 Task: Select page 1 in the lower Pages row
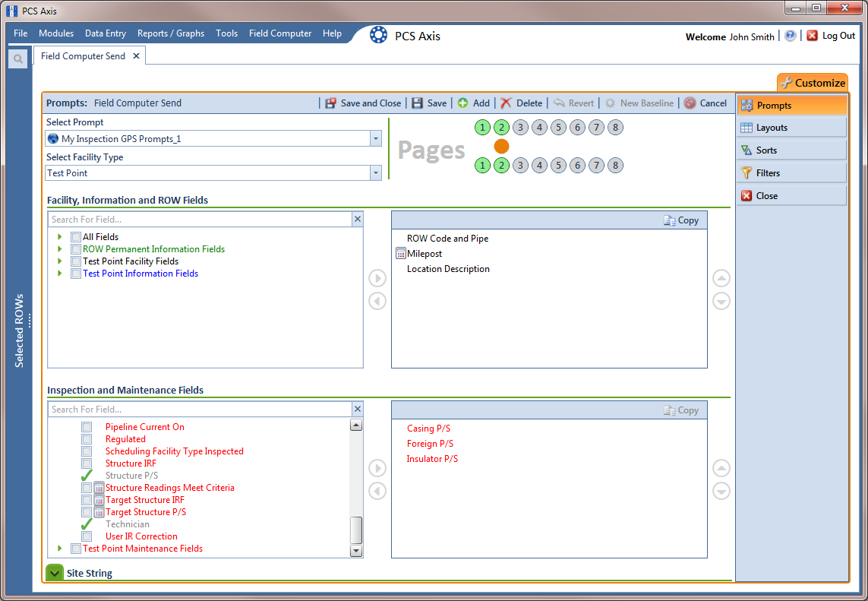[483, 165]
